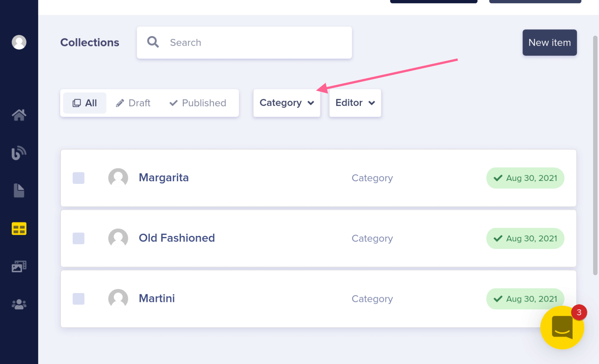This screenshot has width=599, height=364.
Task: Select the Old Fashioned row checkbox
Action: pyautogui.click(x=78, y=238)
